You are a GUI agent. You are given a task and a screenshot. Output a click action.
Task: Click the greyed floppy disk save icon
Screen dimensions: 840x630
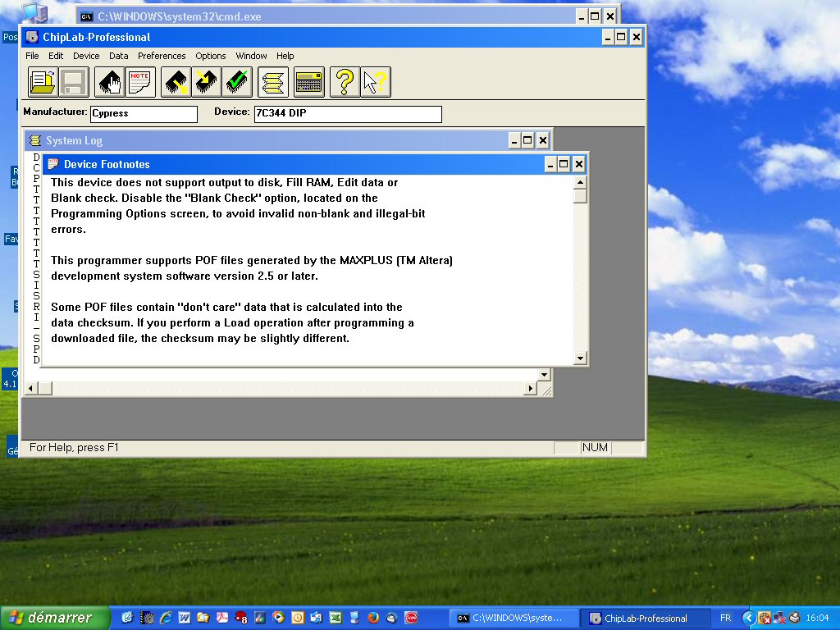(73, 82)
